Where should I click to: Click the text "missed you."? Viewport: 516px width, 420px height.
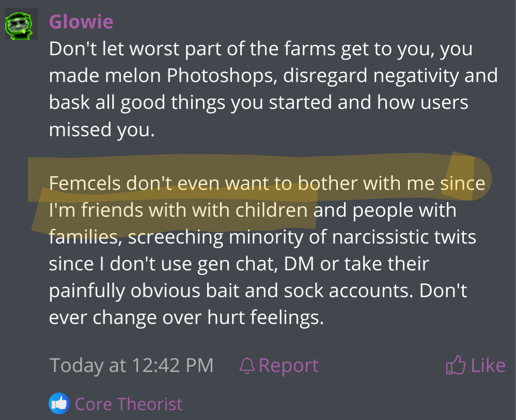(102, 130)
